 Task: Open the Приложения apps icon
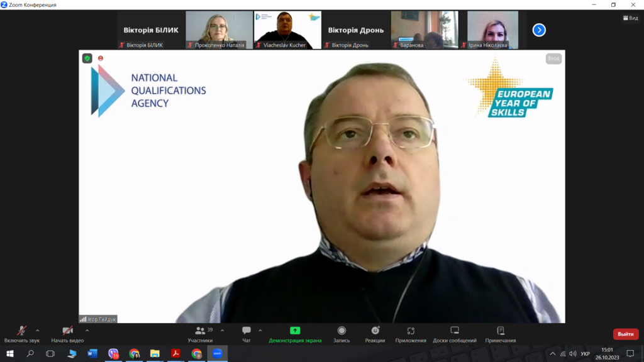point(411,331)
